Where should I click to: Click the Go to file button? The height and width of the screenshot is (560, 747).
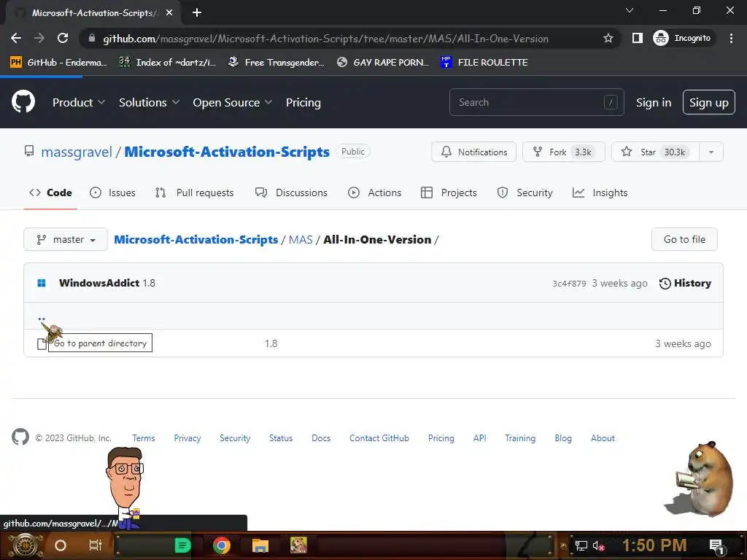coord(684,239)
